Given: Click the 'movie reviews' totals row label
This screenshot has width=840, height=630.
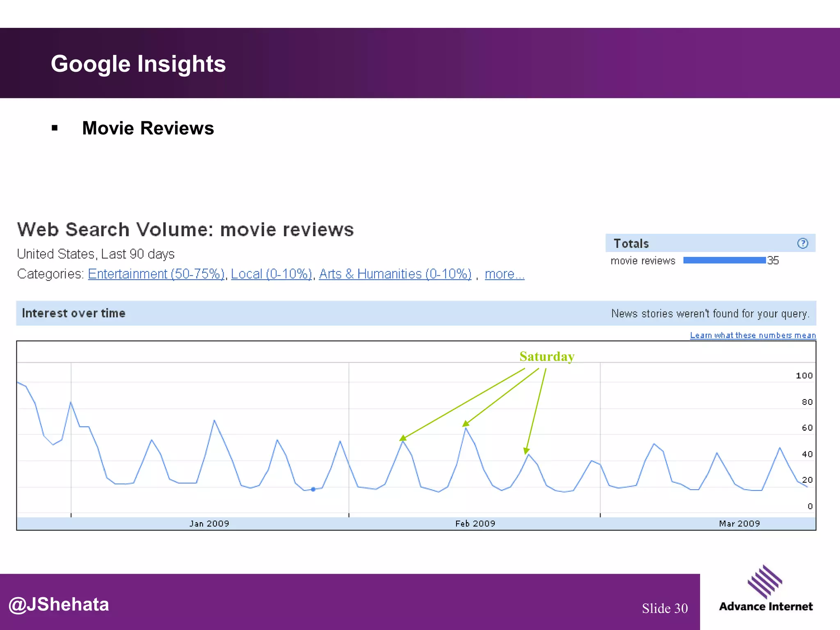Looking at the screenshot, I should [x=643, y=261].
